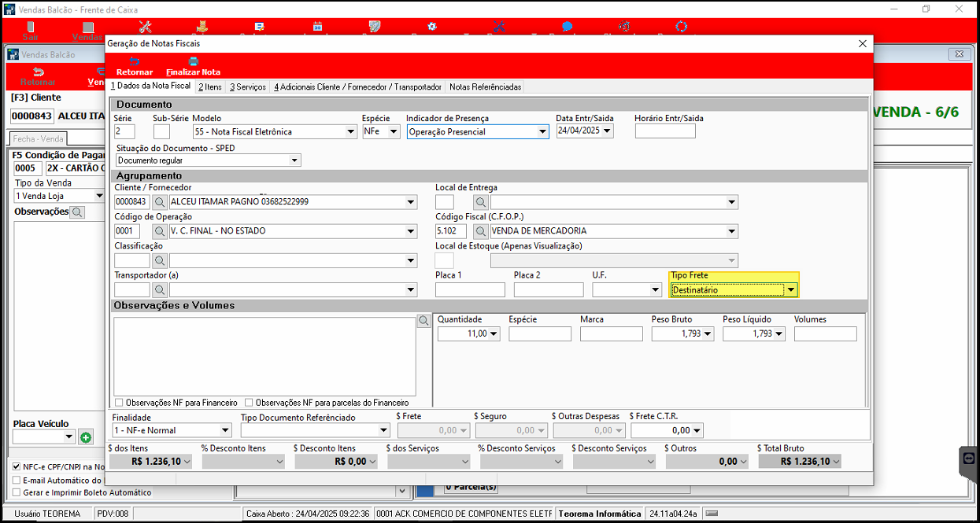Open Classificação search magnifier
The image size is (980, 523).
[x=159, y=260]
